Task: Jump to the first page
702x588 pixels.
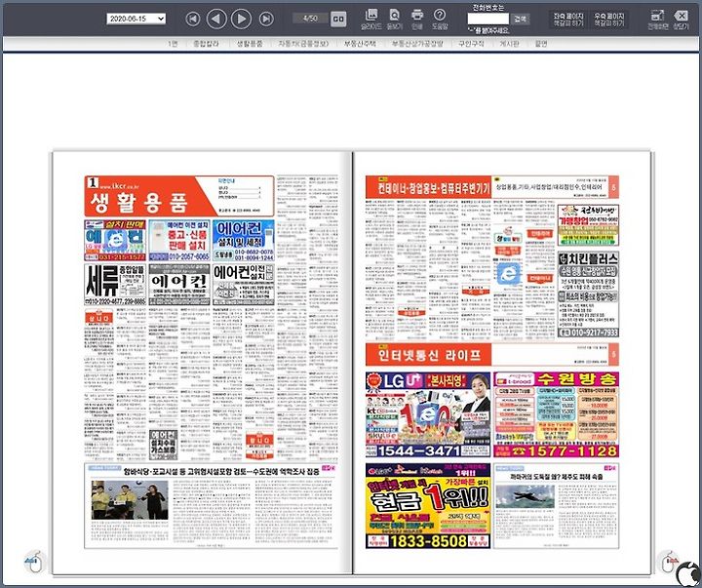Action: pyautogui.click(x=192, y=19)
